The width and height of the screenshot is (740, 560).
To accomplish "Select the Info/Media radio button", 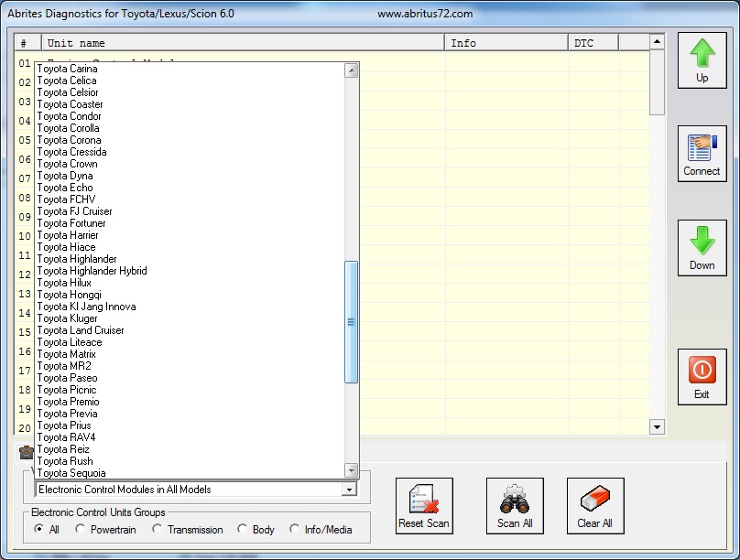I will point(295,529).
